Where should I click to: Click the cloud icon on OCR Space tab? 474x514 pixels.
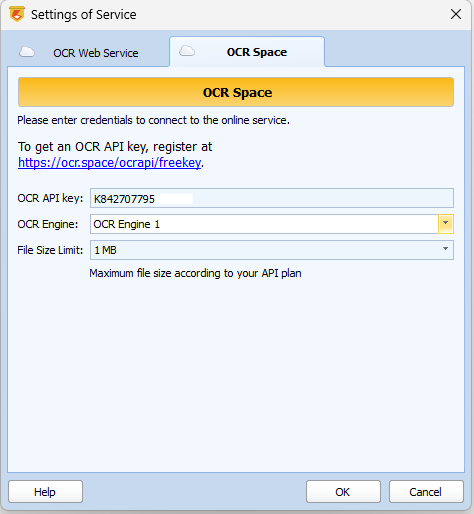coord(187,51)
